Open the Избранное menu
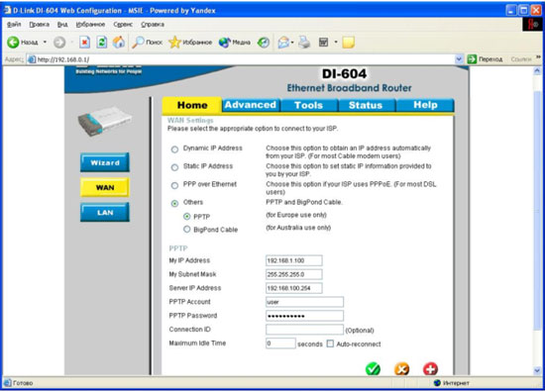Screen dimensions: 545x392 tap(90, 25)
